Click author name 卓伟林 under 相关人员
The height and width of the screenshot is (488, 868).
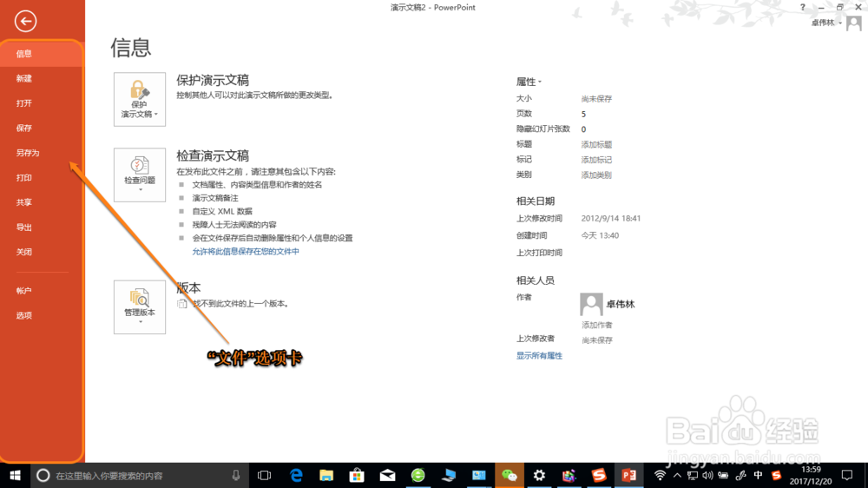(621, 304)
